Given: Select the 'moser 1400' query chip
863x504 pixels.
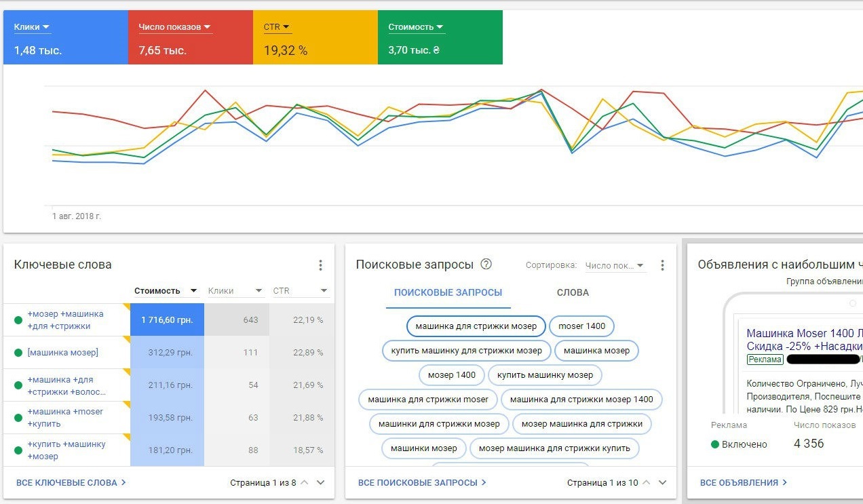Looking at the screenshot, I should click(x=581, y=326).
